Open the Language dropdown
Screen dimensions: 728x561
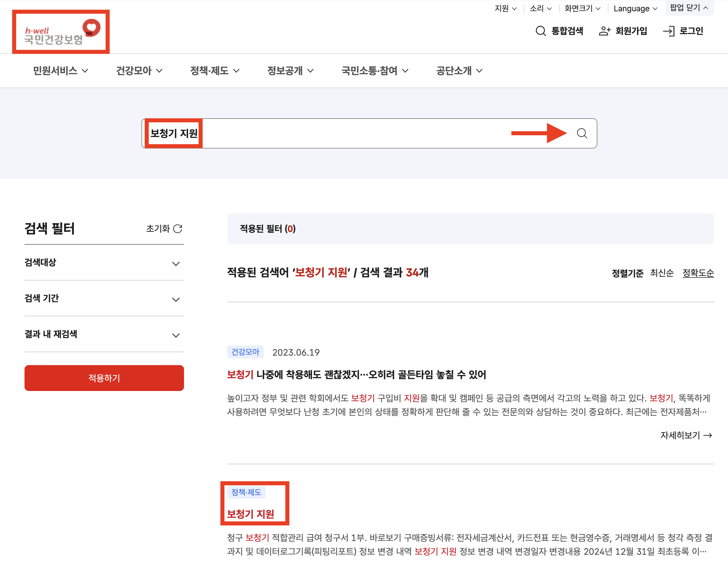point(635,8)
